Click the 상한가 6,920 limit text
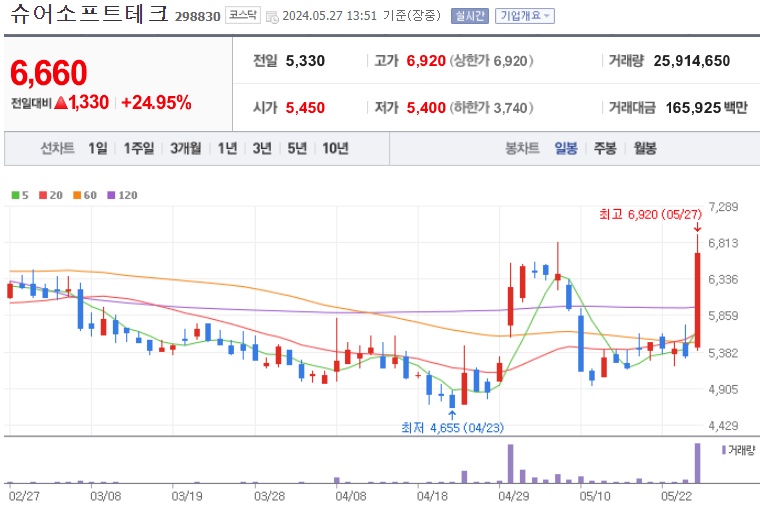This screenshot has height=510, width=760. point(491,61)
